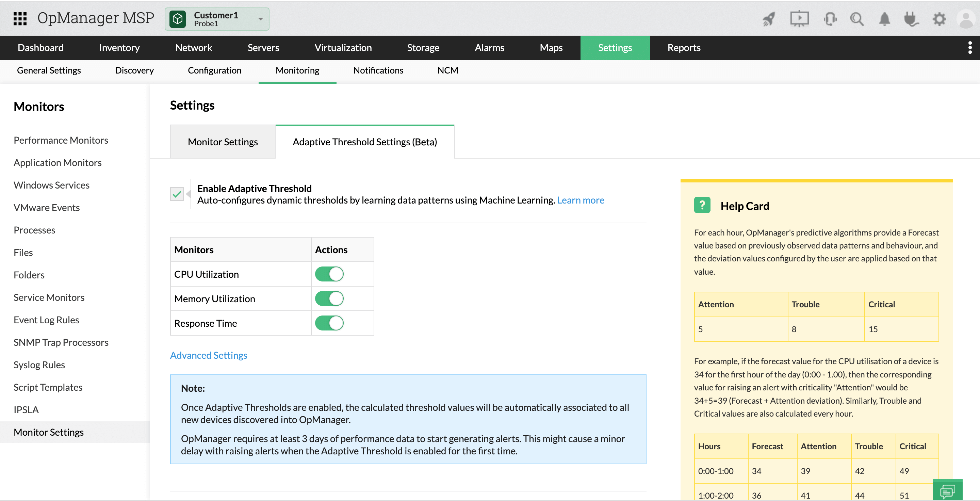Select Monitor Settings in sidebar
The image size is (980, 501).
75,432
